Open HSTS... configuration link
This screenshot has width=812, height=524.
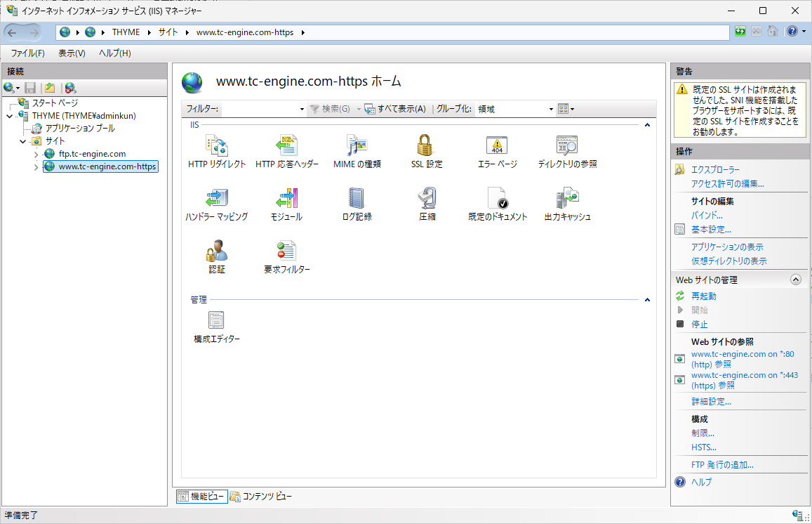(x=704, y=447)
